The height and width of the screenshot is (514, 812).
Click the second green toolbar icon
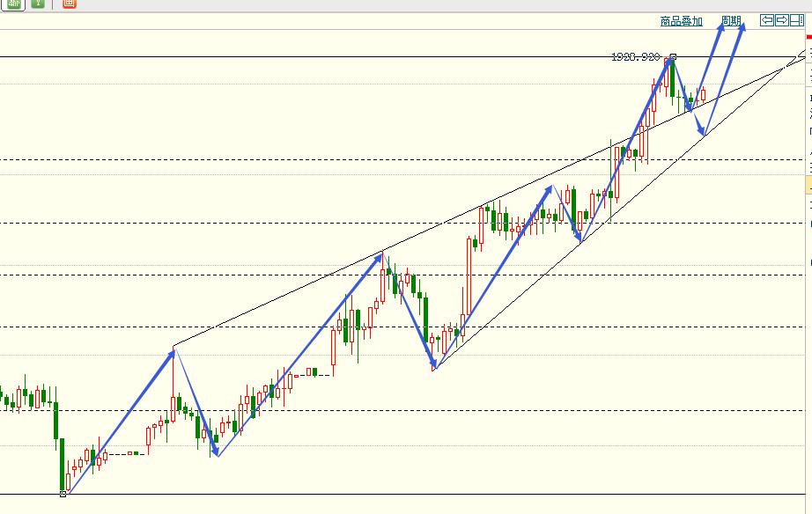[37, 4]
